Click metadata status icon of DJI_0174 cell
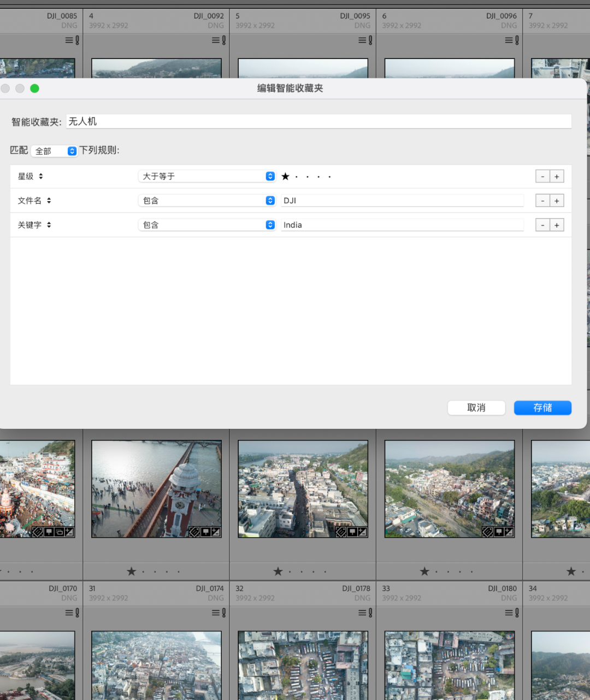 219,613
